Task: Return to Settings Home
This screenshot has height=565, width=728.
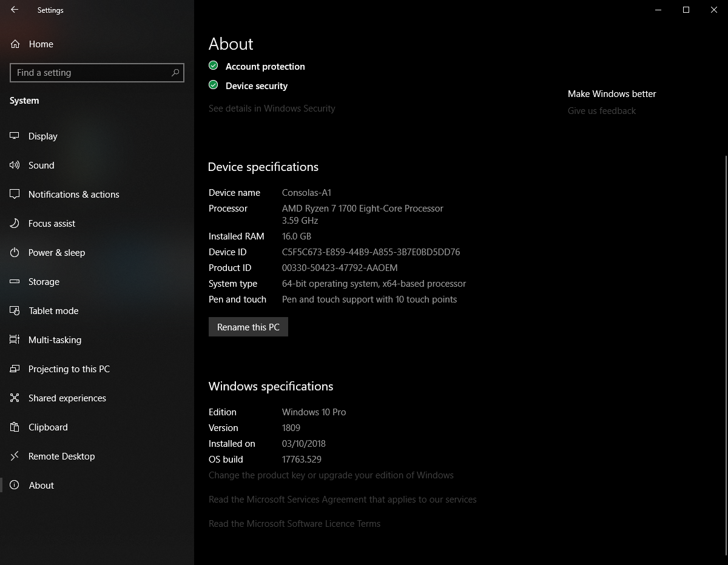Action: click(97, 44)
